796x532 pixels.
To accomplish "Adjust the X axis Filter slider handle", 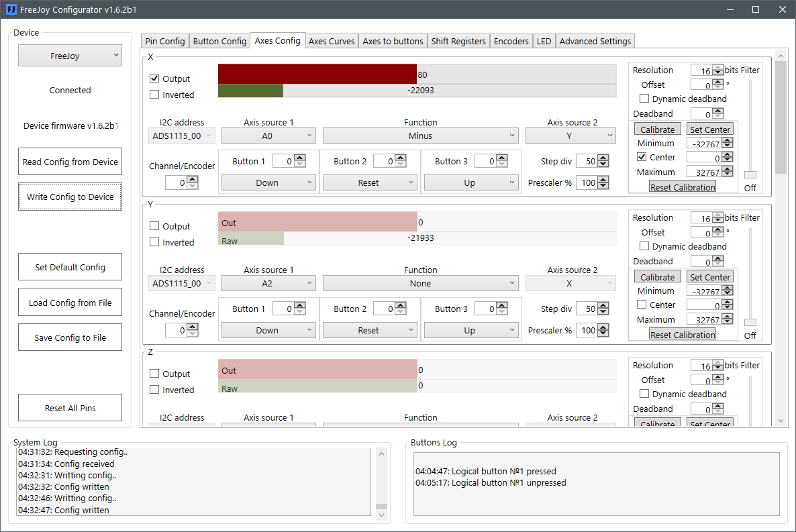I will [x=750, y=174].
